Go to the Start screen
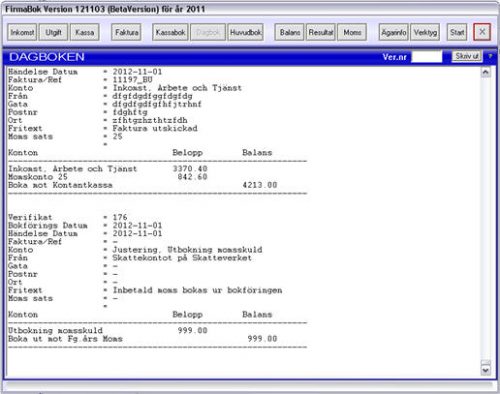Image resolution: width=500 pixels, height=394 pixels. (x=457, y=32)
